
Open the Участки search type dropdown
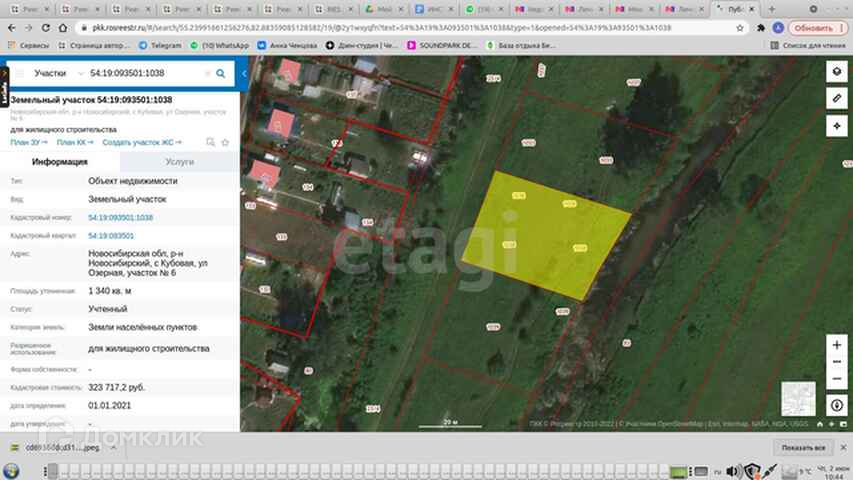pyautogui.click(x=79, y=73)
